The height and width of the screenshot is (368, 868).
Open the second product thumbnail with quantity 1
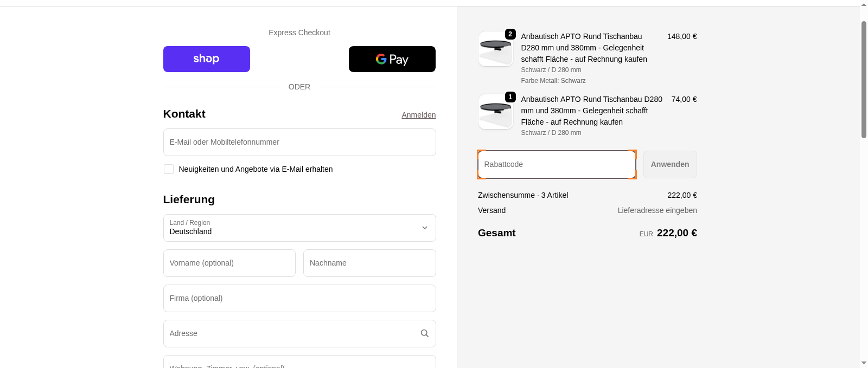pos(495,113)
